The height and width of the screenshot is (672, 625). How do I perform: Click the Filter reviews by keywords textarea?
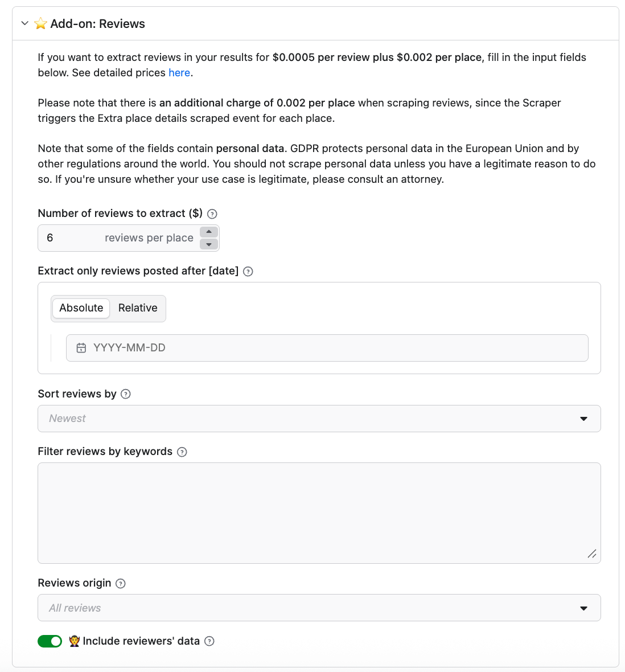[x=319, y=513]
